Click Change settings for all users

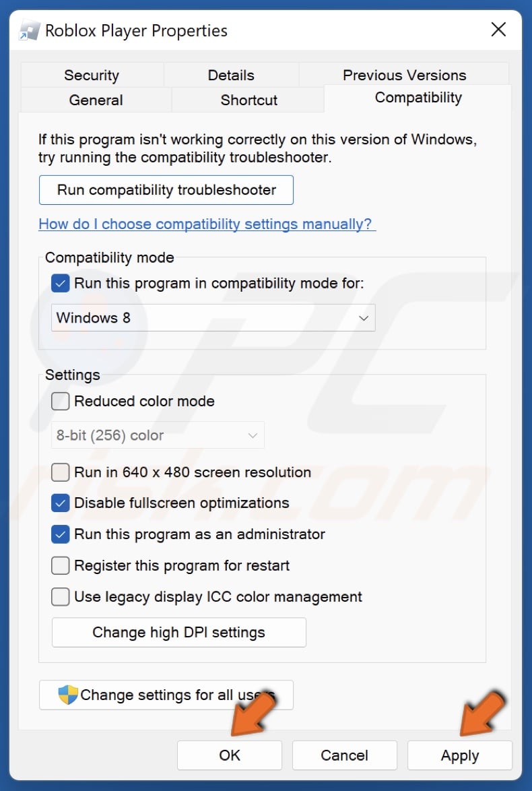click(166, 695)
